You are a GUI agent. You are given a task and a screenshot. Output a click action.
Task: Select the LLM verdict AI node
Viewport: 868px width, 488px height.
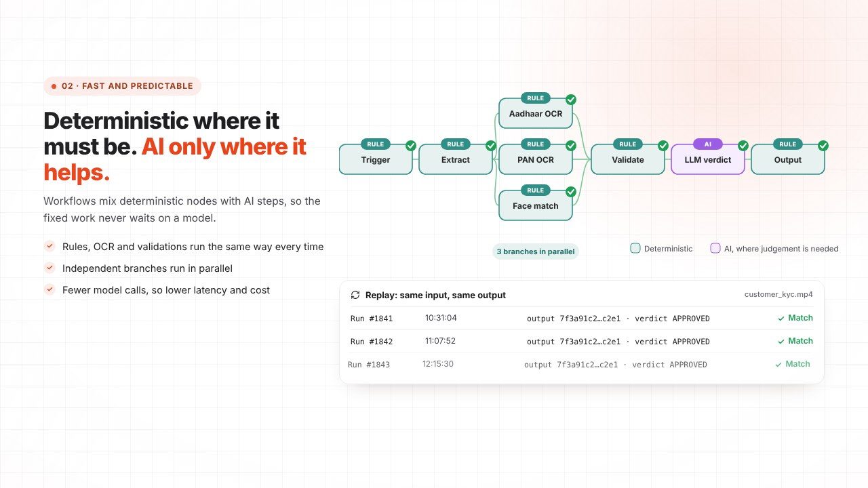coord(708,159)
